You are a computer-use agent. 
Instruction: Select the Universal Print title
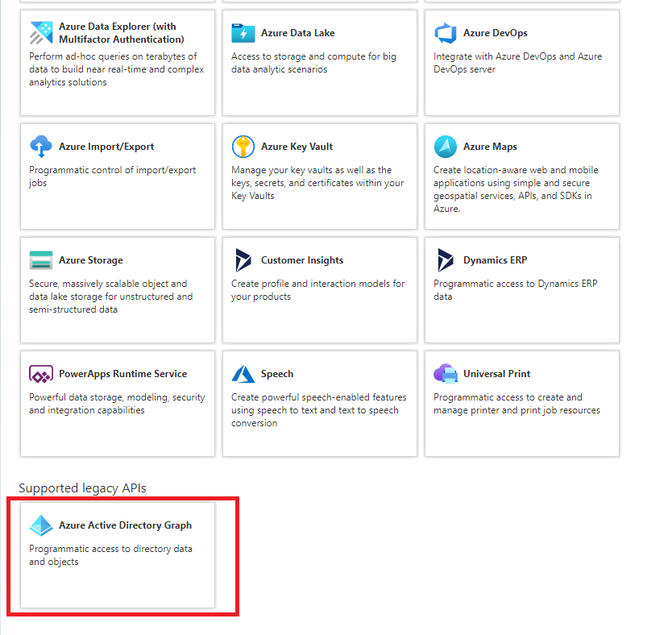click(496, 374)
